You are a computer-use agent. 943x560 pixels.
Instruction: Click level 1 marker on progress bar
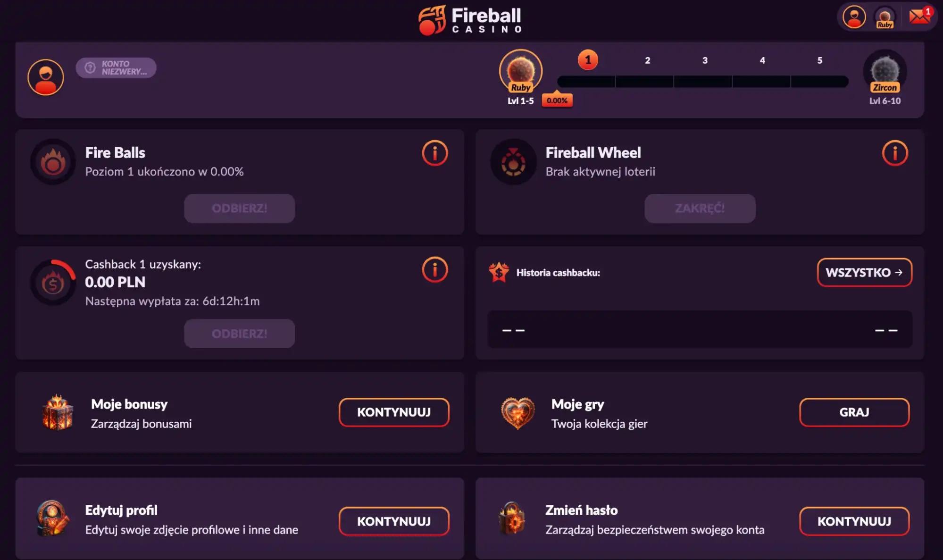pyautogui.click(x=588, y=60)
